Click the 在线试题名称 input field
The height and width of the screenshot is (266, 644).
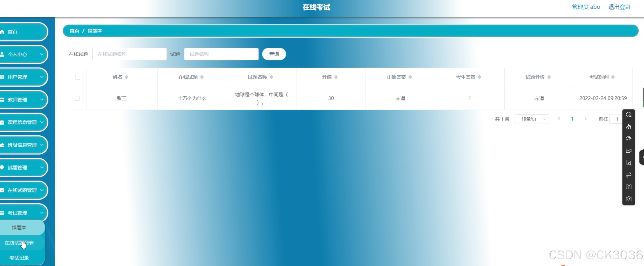point(129,54)
